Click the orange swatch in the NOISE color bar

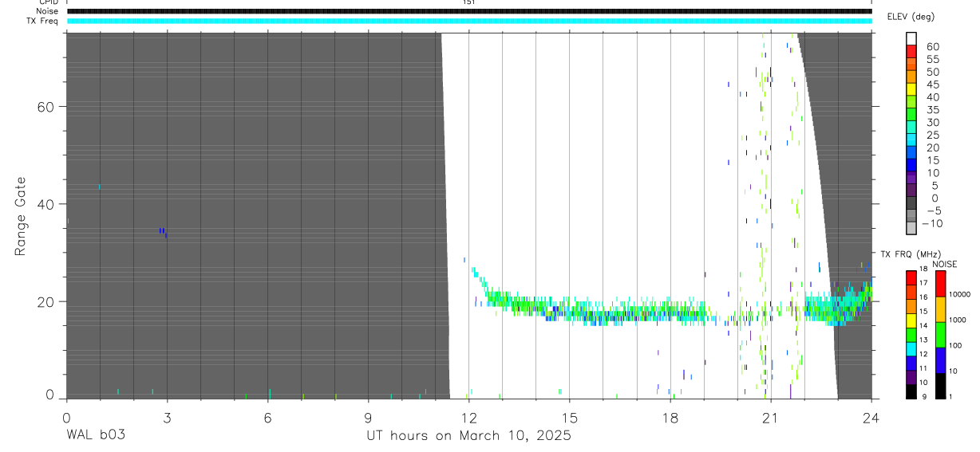pyautogui.click(x=940, y=309)
